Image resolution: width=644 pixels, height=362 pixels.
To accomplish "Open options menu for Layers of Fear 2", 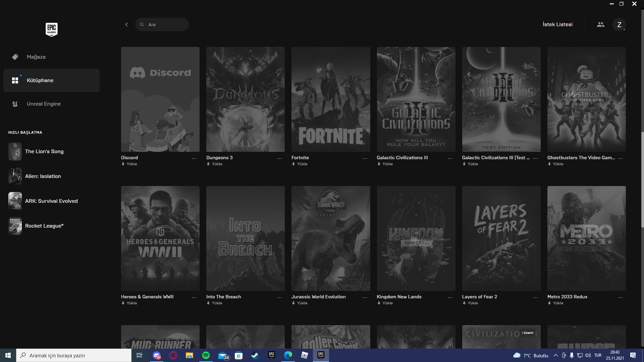I will (535, 297).
